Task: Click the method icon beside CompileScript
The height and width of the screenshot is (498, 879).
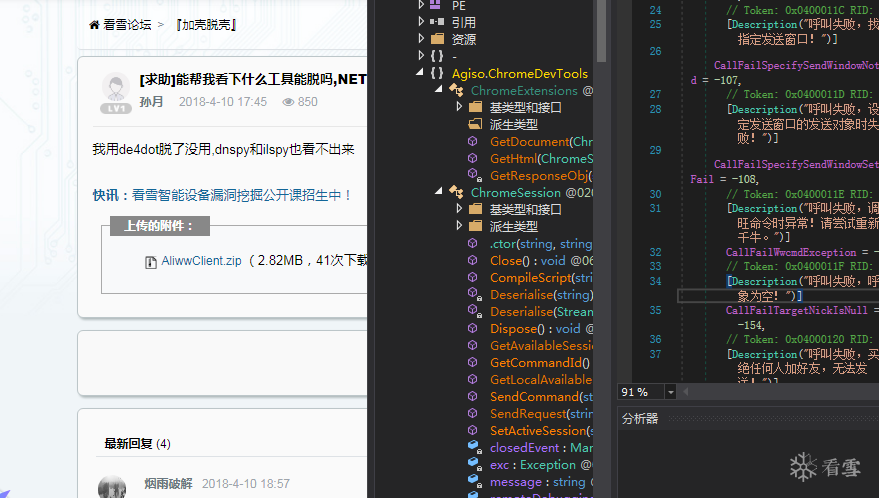Action: [473, 277]
